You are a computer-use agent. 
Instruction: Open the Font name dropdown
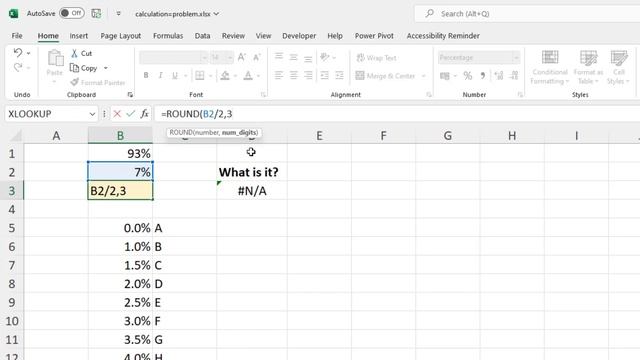pos(204,58)
